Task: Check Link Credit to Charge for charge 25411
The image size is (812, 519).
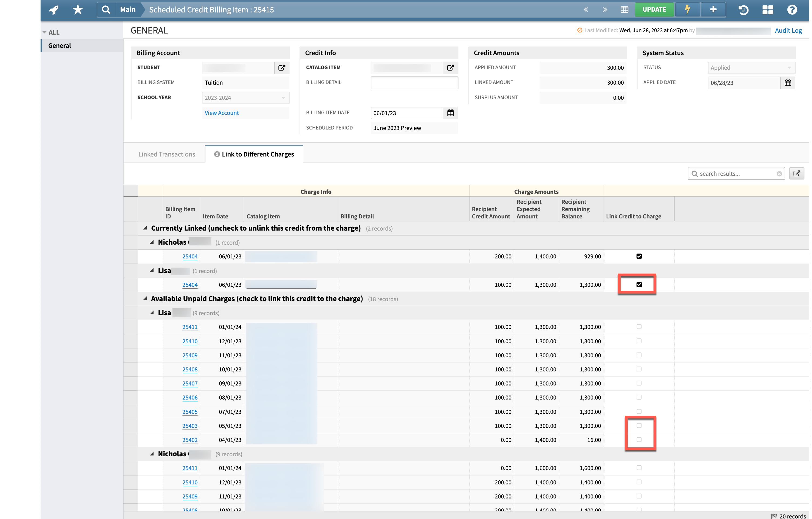Action: tap(639, 327)
